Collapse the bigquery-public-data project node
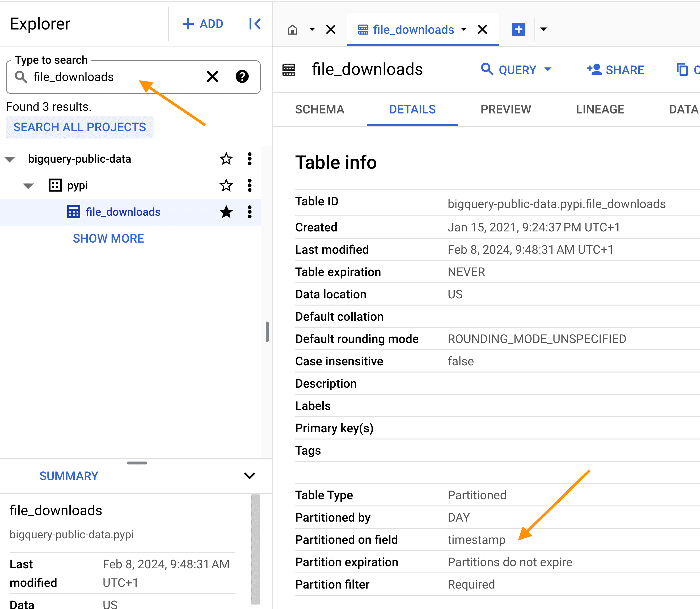 point(10,159)
